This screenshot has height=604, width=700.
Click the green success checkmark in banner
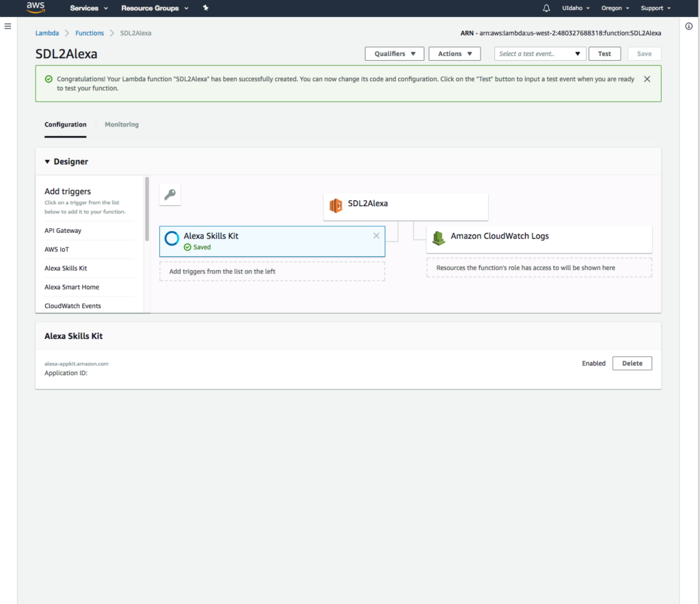tap(49, 79)
